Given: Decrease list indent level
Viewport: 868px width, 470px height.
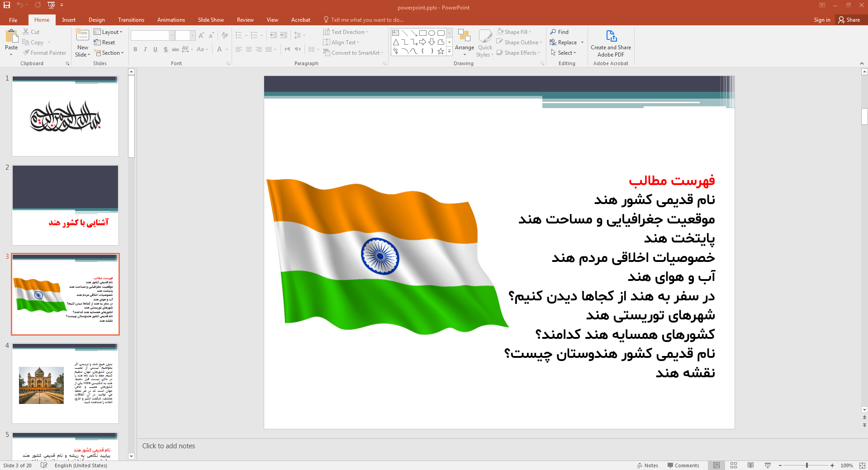Looking at the screenshot, I should click(274, 35).
